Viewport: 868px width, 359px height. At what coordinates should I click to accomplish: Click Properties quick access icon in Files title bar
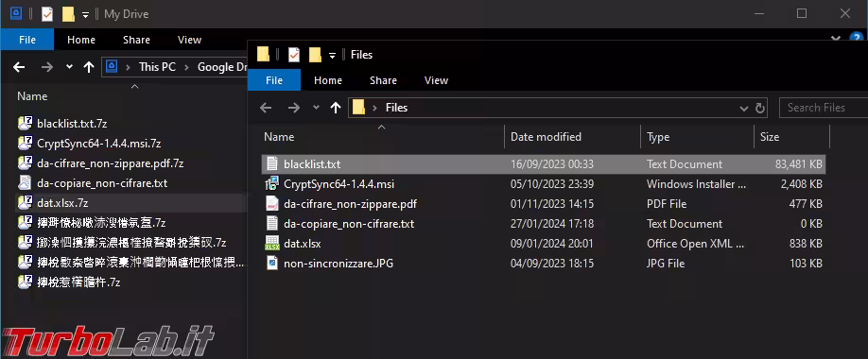pyautogui.click(x=294, y=54)
